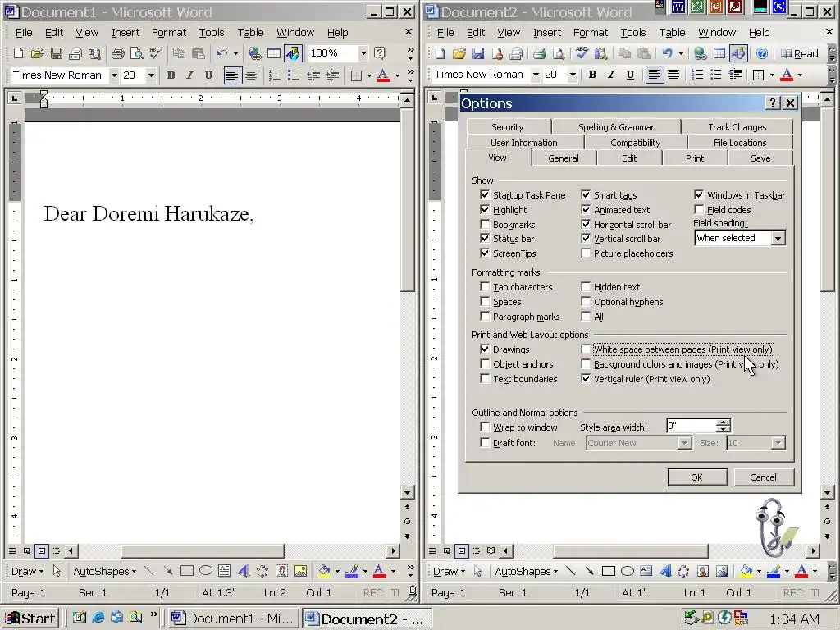Image resolution: width=840 pixels, height=630 pixels.
Task: Open AutoShapes menu in Document2 drawing toolbar
Action: point(526,571)
